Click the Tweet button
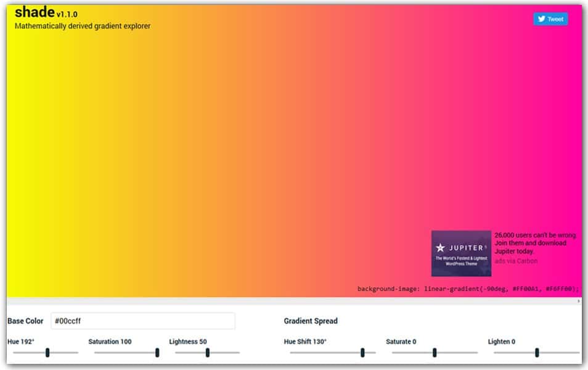This screenshot has height=370, width=588. click(552, 19)
